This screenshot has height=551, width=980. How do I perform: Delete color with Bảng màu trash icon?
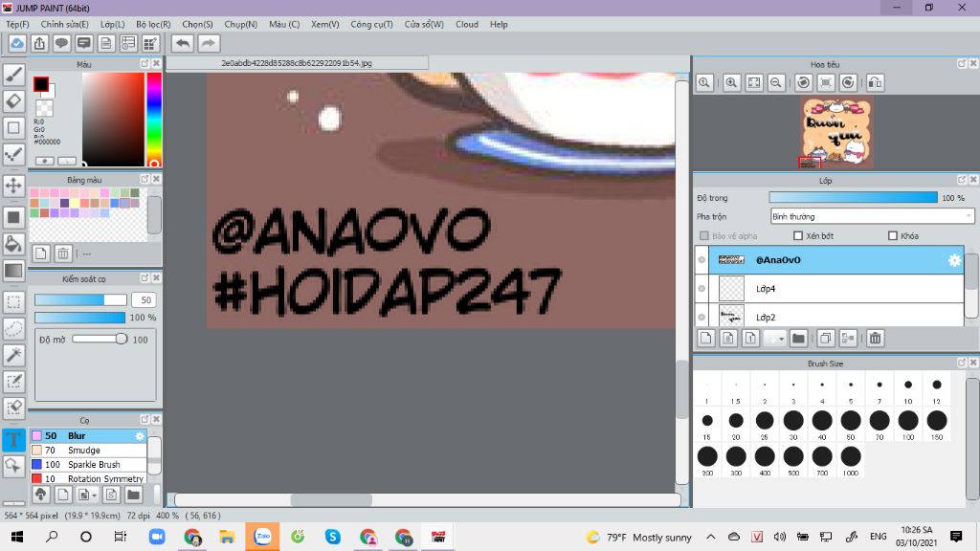point(62,253)
